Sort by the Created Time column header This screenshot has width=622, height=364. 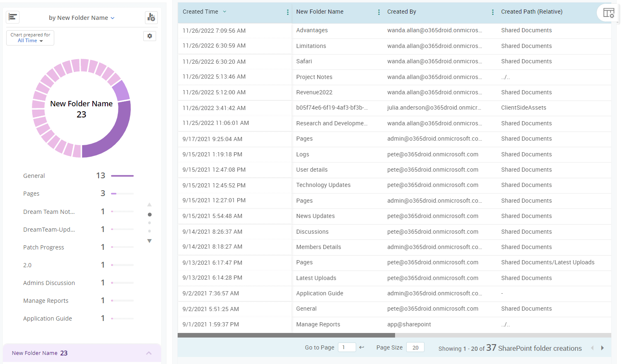(x=200, y=12)
